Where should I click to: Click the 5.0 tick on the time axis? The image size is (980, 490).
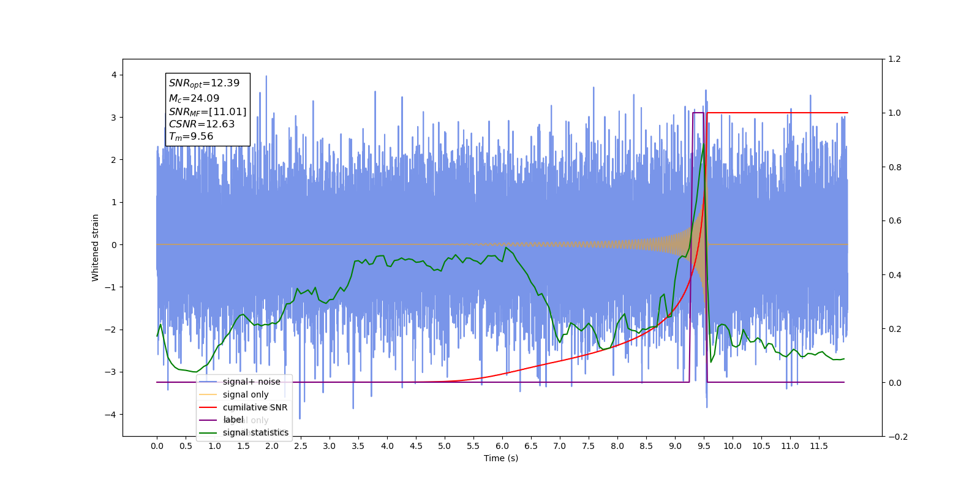click(445, 446)
